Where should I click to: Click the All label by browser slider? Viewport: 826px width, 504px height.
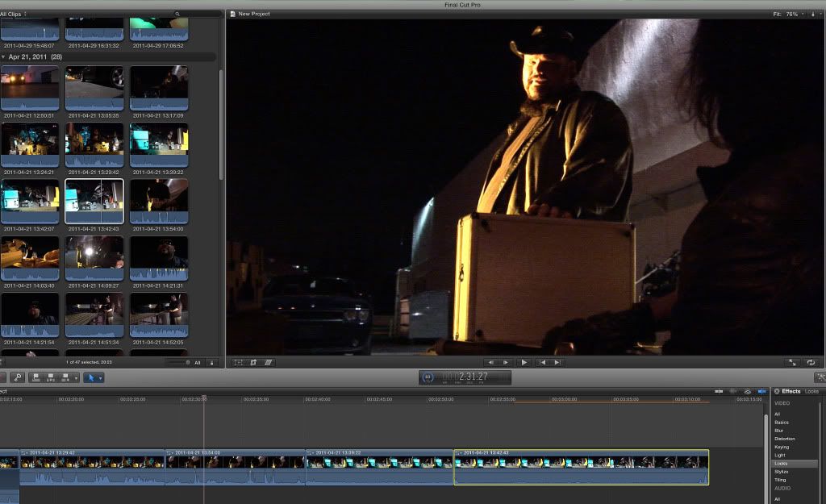point(198,362)
